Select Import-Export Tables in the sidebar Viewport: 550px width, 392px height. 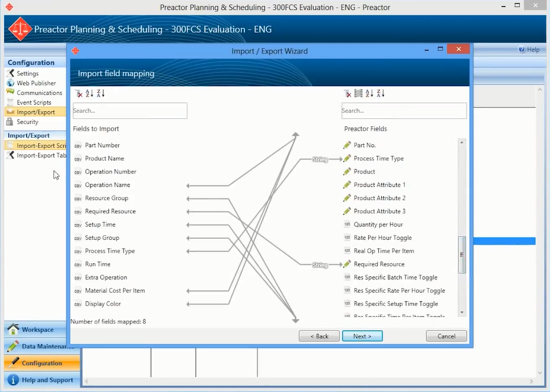(36, 155)
